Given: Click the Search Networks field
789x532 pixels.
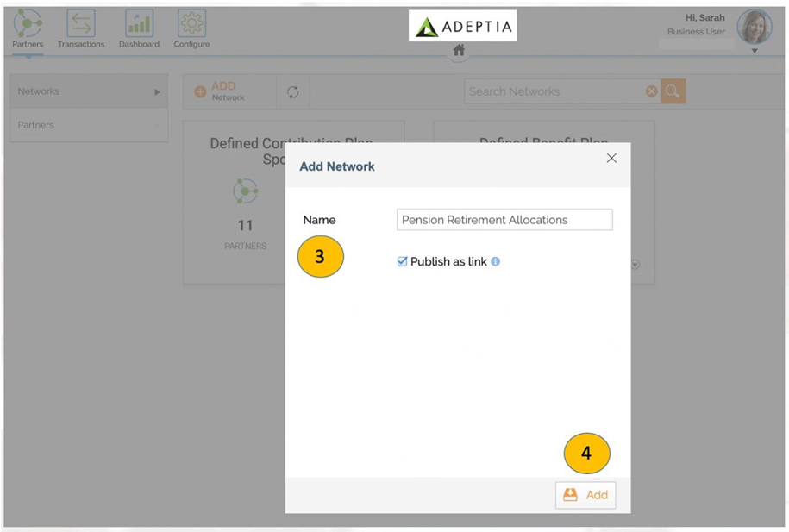Looking at the screenshot, I should [x=555, y=91].
